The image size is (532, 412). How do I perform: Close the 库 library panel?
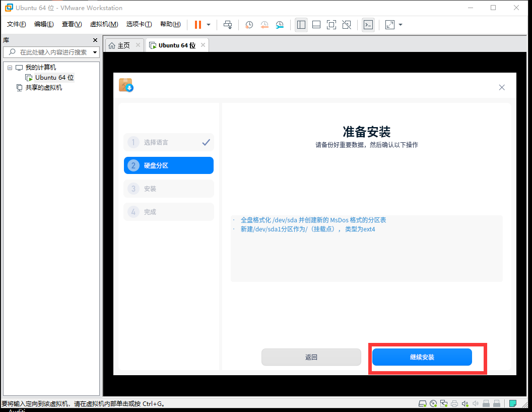(95, 40)
